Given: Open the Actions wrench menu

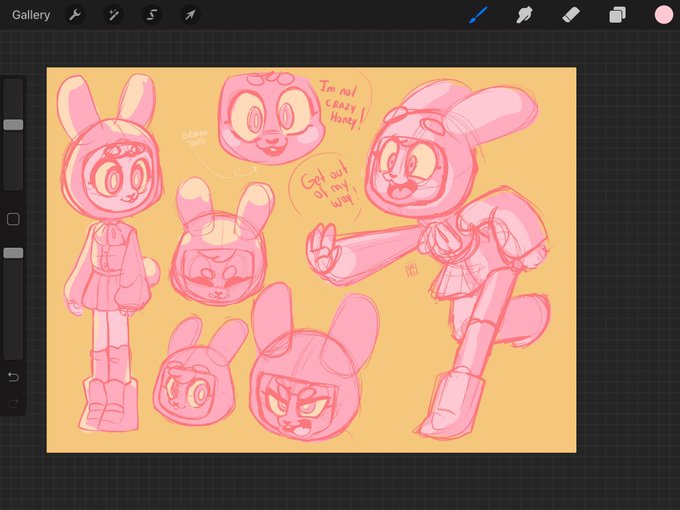Looking at the screenshot, I should click(75, 15).
